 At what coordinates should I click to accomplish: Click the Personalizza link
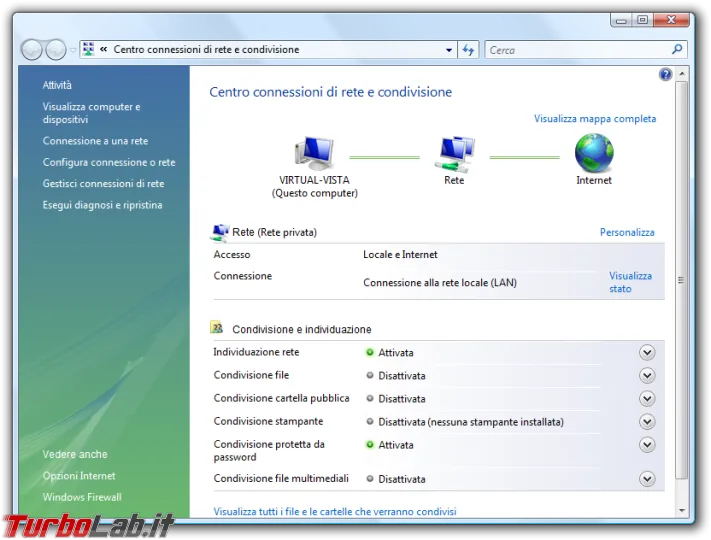coord(627,232)
